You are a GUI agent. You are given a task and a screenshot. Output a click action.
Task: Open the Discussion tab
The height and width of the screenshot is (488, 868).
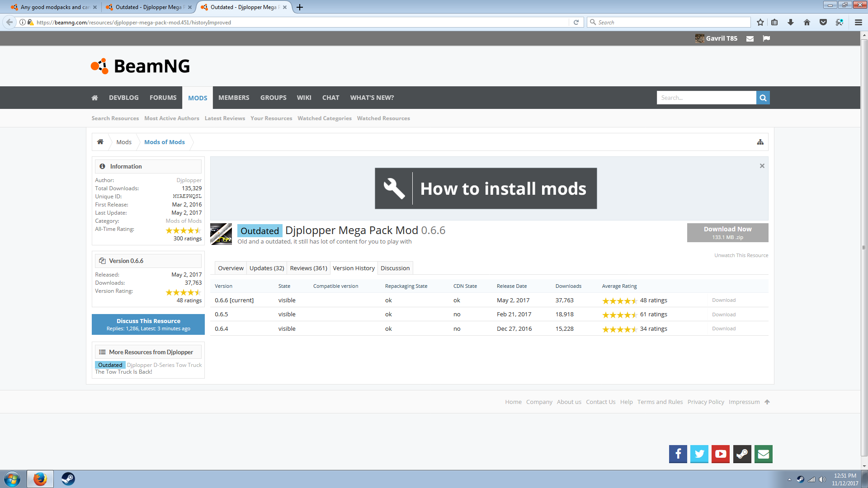(x=395, y=268)
